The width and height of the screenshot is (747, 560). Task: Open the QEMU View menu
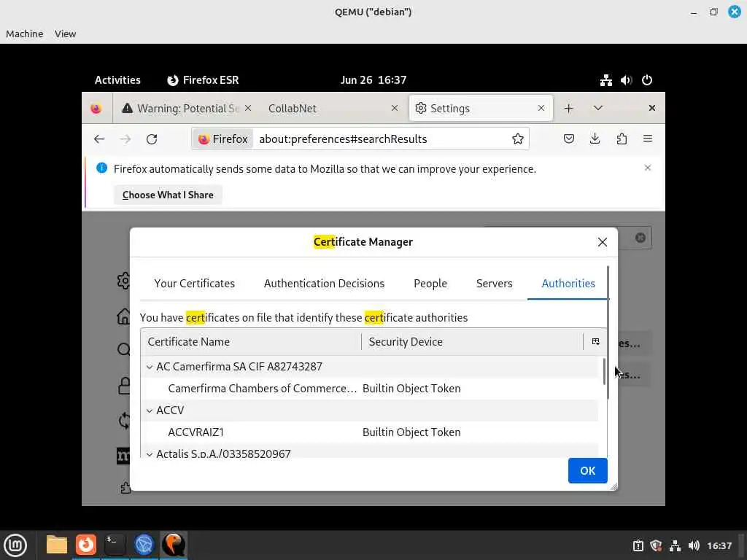(65, 34)
